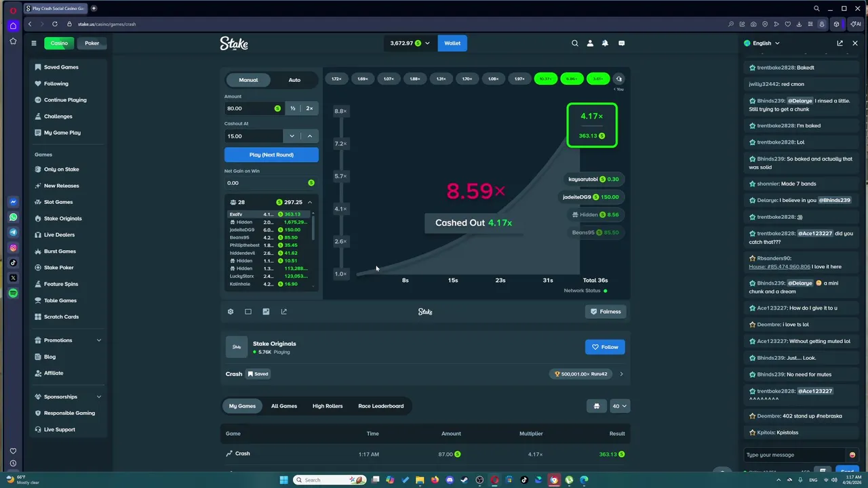Decrease the Cashout At value

pos(292,136)
